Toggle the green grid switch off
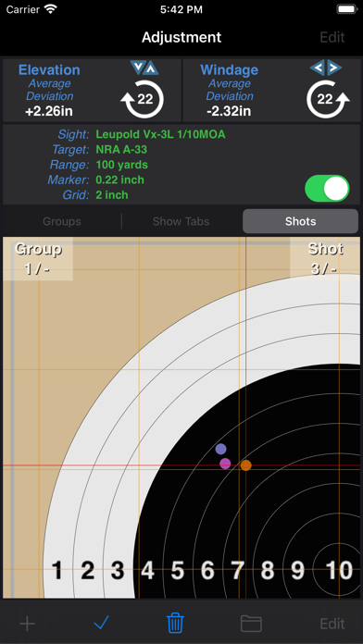 pyautogui.click(x=327, y=189)
